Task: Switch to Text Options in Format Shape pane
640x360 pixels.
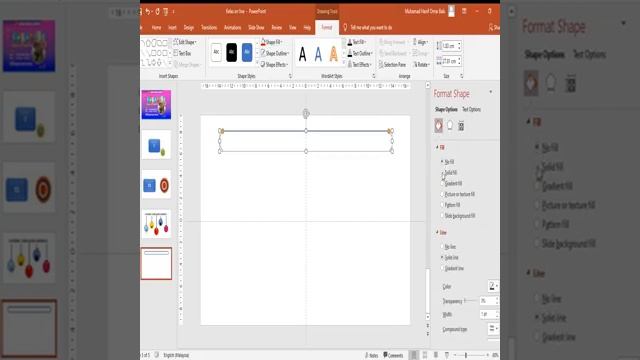Action: click(x=471, y=109)
